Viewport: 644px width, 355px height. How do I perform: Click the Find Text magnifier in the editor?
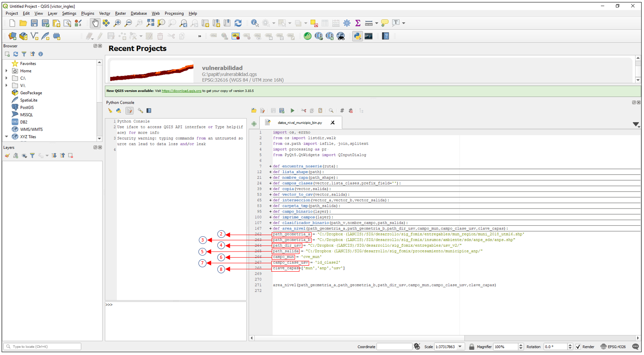(331, 111)
